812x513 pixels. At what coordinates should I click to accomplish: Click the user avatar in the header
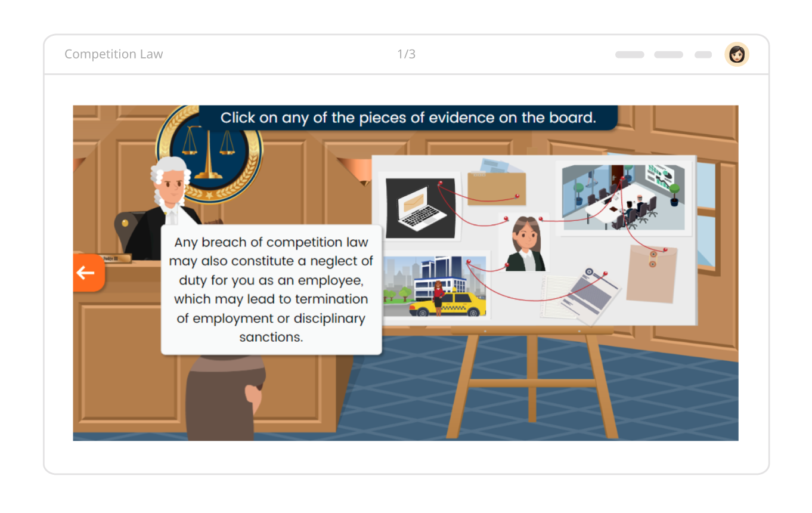736,54
